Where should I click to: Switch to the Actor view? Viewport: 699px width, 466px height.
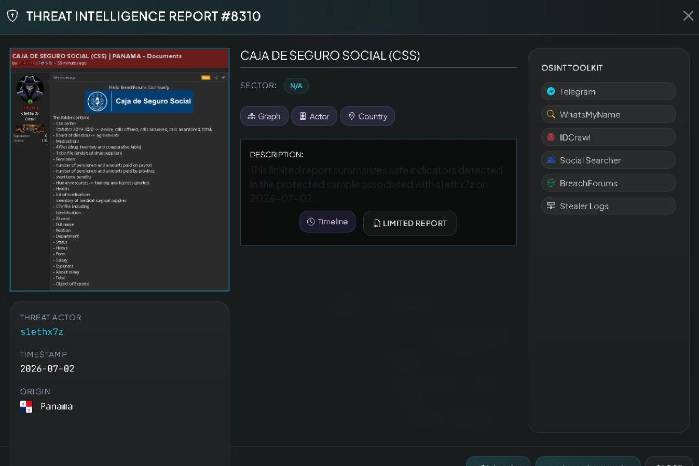click(314, 116)
